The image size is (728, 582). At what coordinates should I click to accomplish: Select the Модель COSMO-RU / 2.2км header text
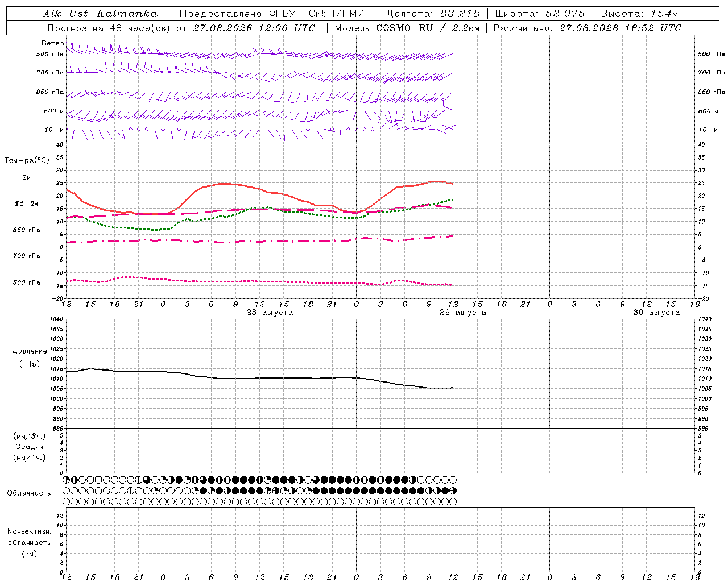(407, 28)
